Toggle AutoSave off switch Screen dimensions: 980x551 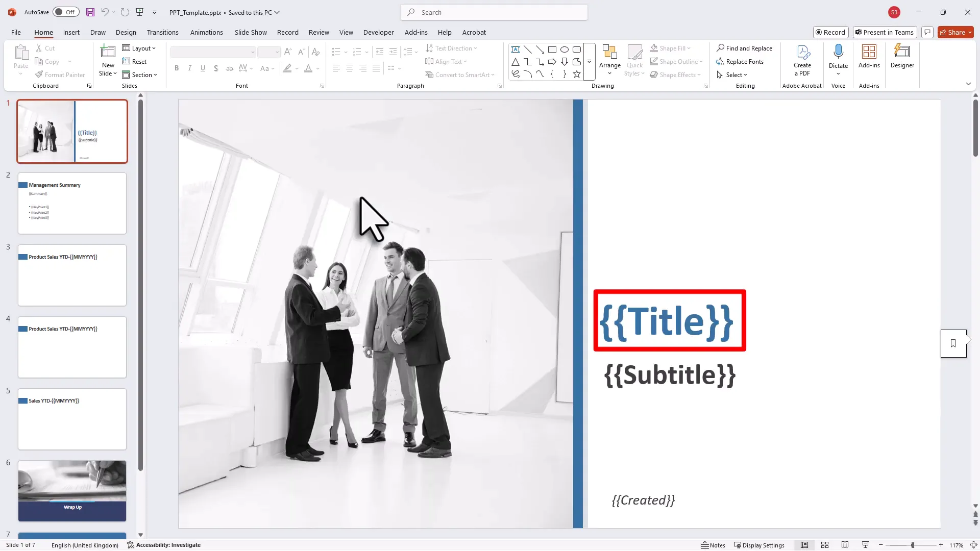click(x=66, y=12)
